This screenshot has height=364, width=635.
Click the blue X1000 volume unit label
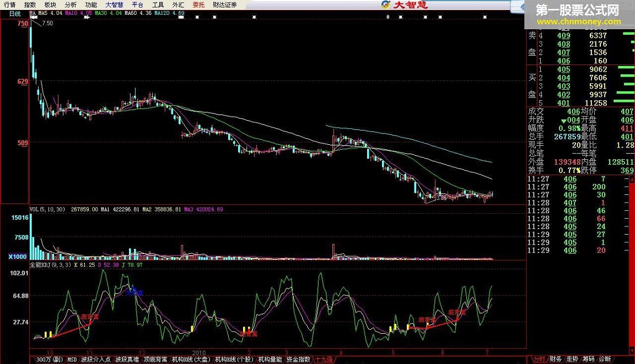click(18, 257)
